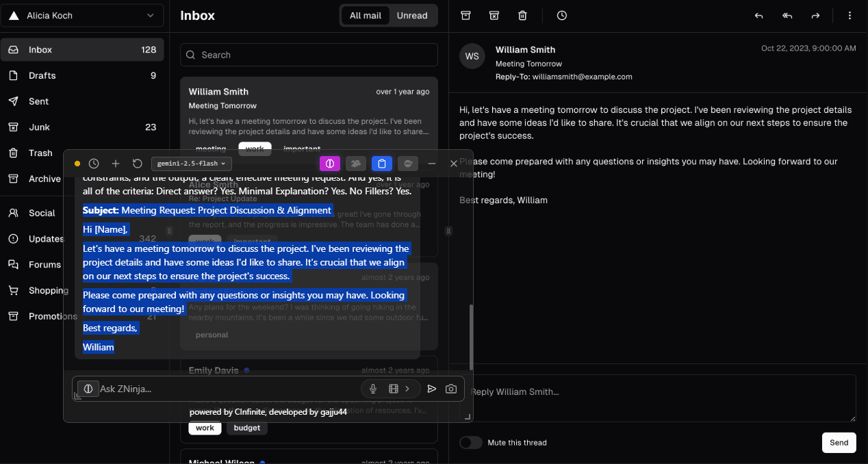
Task: Forward the email using the forward arrow icon
Action: (x=815, y=15)
